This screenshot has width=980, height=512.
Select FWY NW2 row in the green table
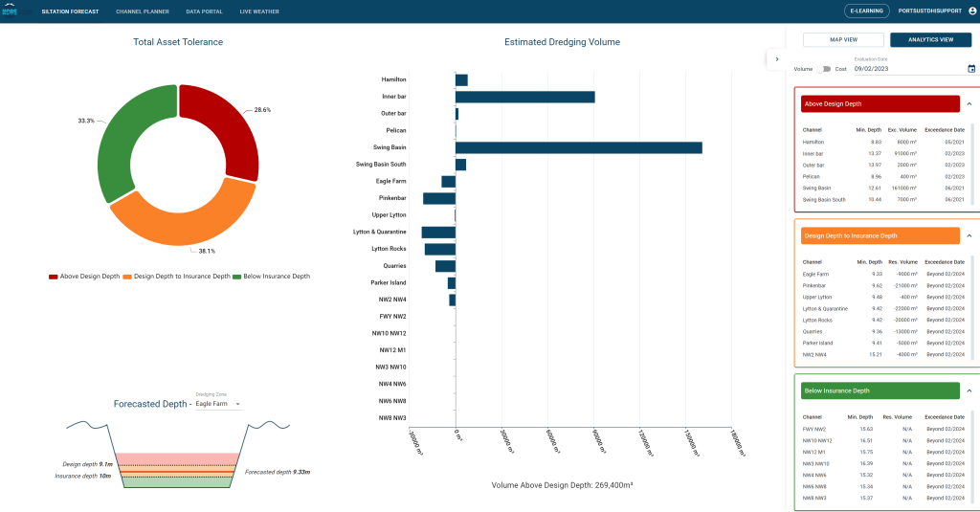pos(883,429)
